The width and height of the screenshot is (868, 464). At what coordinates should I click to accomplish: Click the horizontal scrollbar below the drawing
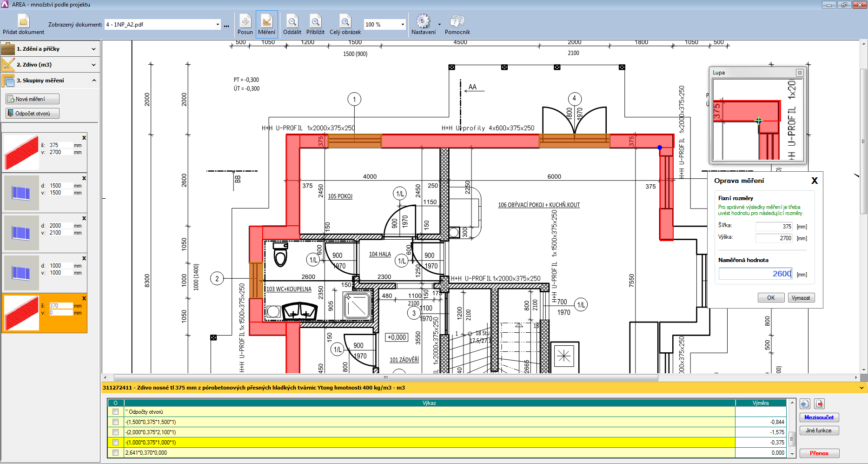[386, 378]
